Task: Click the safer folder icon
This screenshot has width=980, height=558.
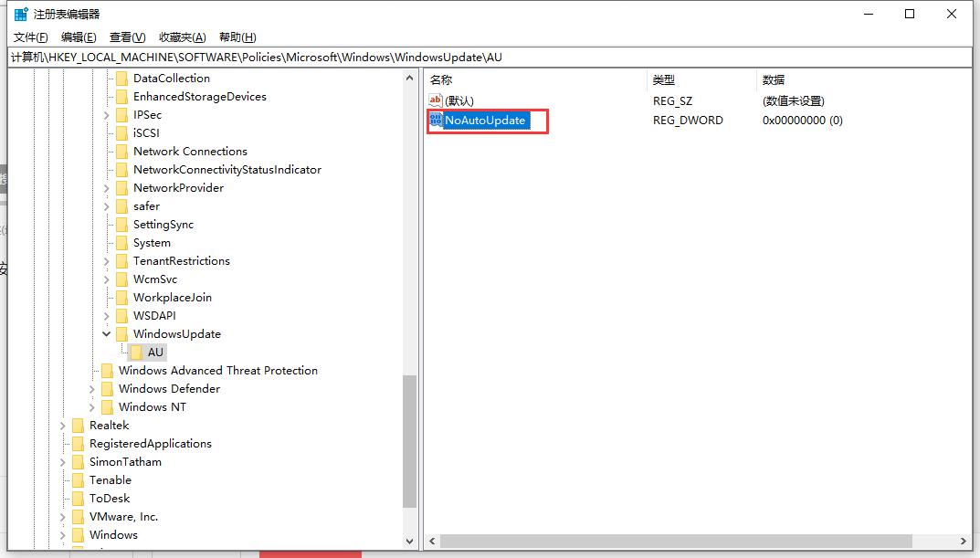Action: click(121, 205)
